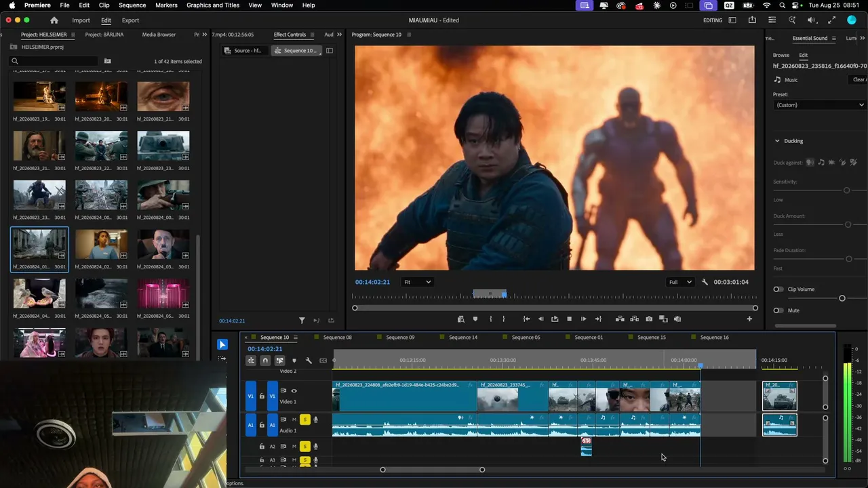Toggle timeline Snap magnet
868x488 pixels.
click(x=265, y=361)
